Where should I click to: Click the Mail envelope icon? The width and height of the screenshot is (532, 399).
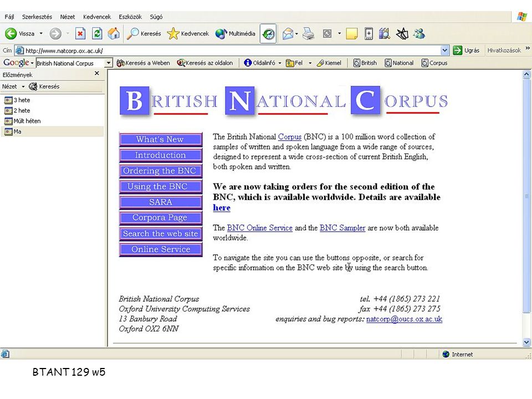tap(288, 33)
